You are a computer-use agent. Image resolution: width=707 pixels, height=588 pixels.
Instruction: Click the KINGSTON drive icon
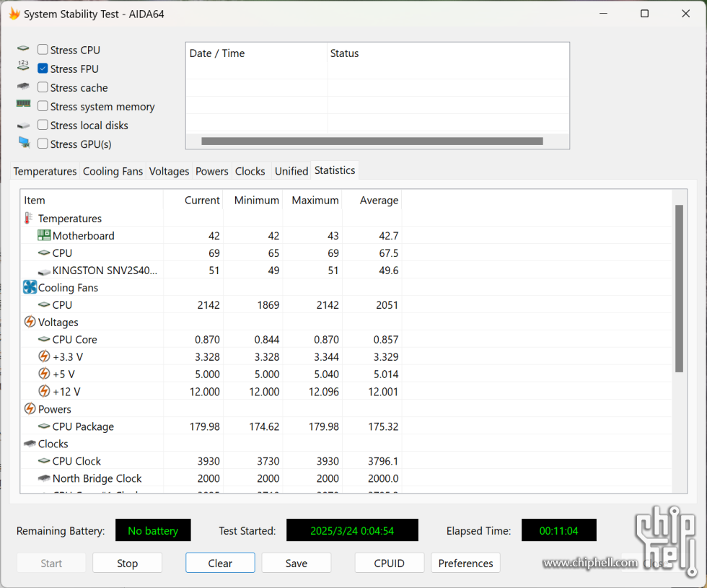[44, 271]
